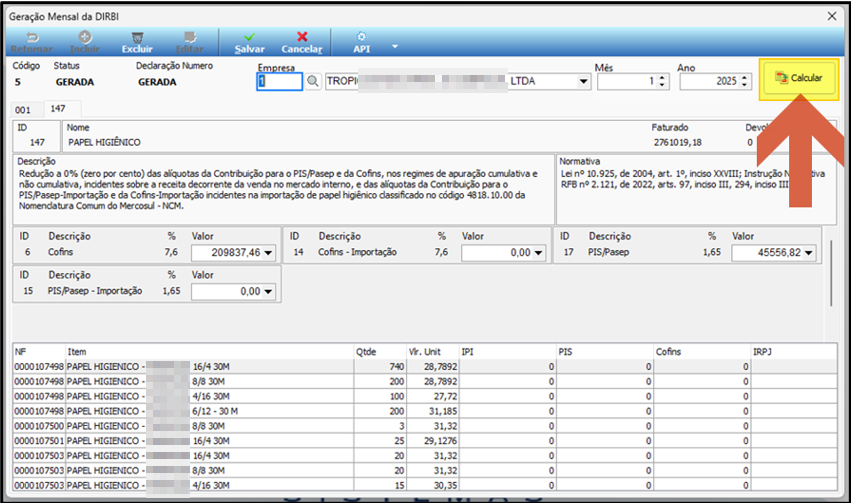Click the unit value 31,185 cell

click(433, 411)
